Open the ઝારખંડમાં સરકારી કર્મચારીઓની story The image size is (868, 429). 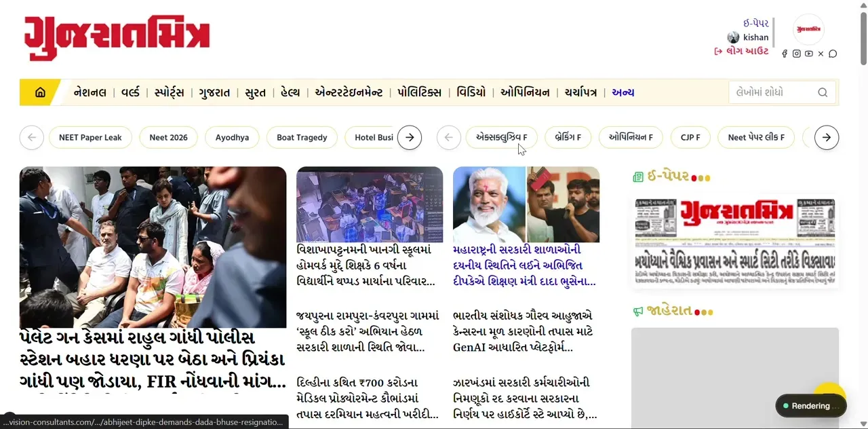(x=525, y=398)
